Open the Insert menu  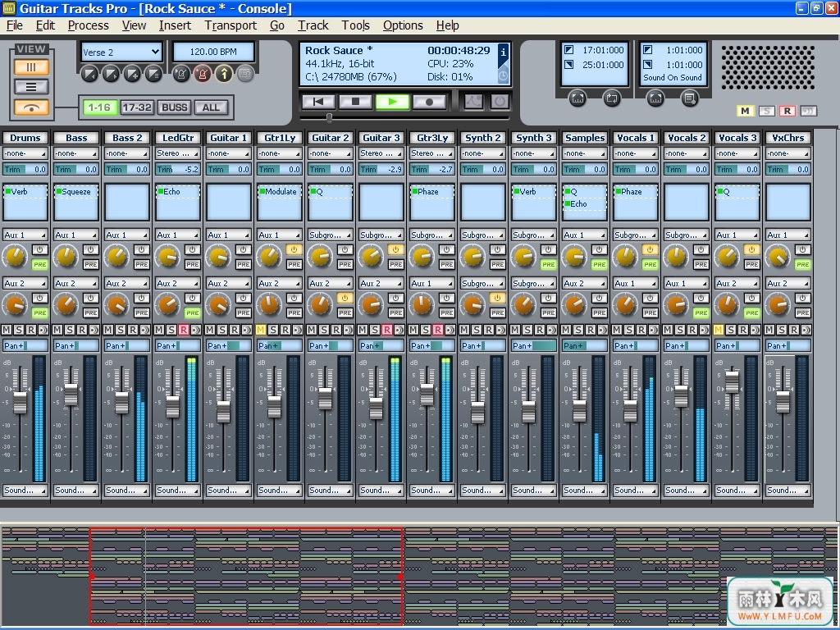[x=175, y=25]
